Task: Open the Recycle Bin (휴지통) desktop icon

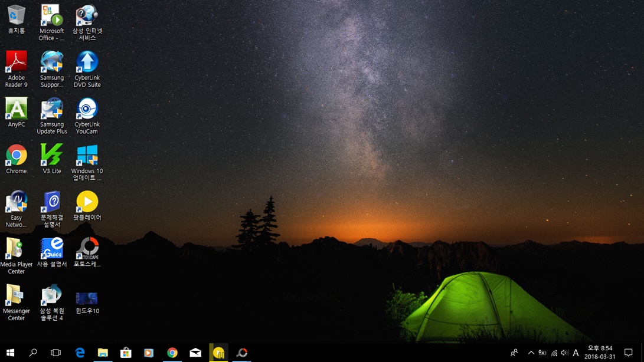Action: coord(17,15)
